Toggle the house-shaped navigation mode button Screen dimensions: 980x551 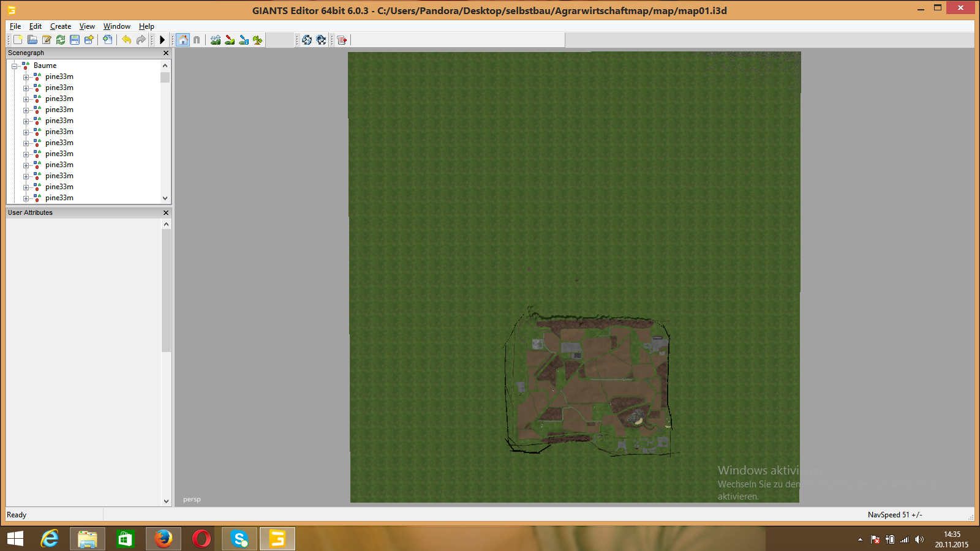[183, 40]
